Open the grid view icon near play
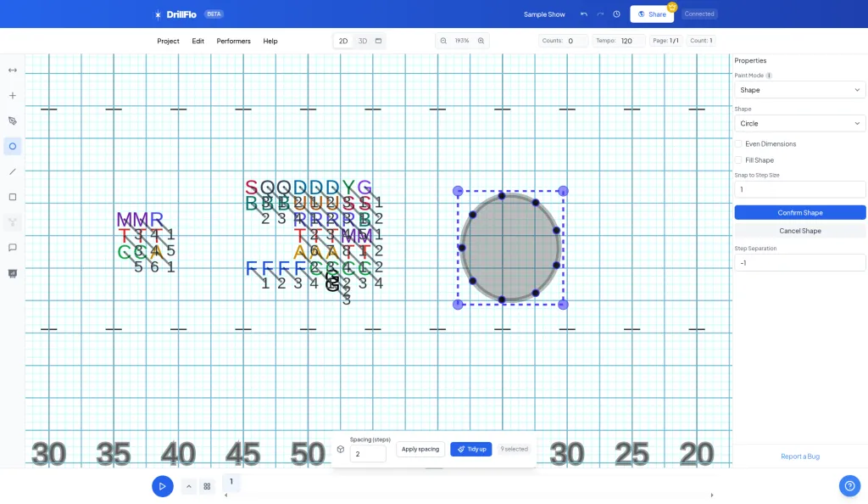This screenshot has width=868, height=504. [x=207, y=486]
